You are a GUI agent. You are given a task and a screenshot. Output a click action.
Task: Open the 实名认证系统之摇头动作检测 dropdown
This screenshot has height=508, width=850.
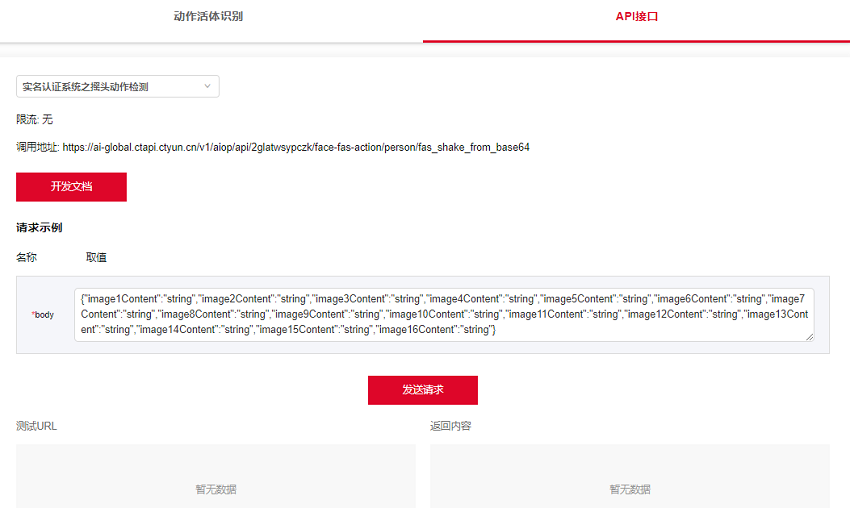(x=118, y=87)
